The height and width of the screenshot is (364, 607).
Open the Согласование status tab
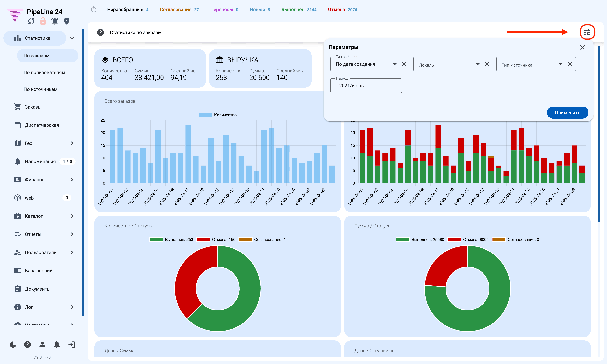pyautogui.click(x=179, y=10)
